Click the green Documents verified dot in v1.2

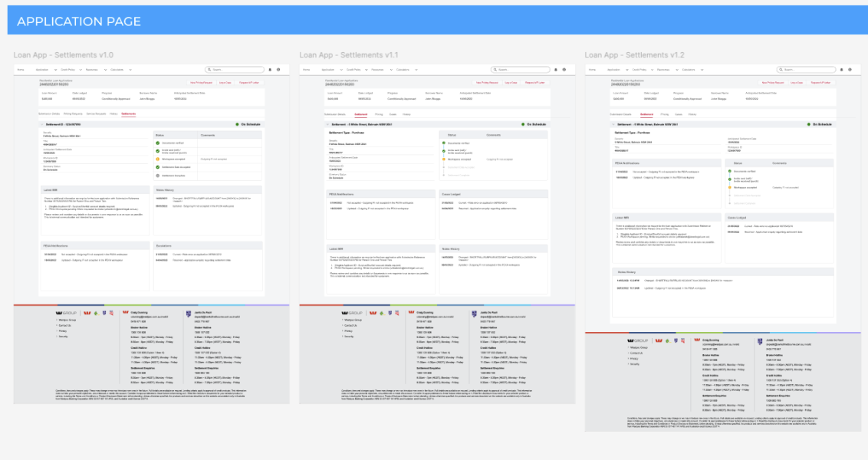click(730, 171)
